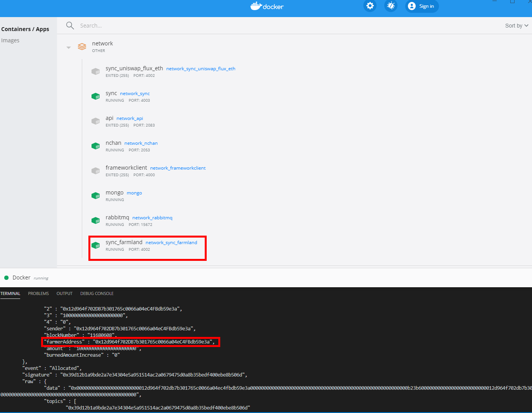
Task: Select the sync_farmland container name
Action: coord(124,242)
